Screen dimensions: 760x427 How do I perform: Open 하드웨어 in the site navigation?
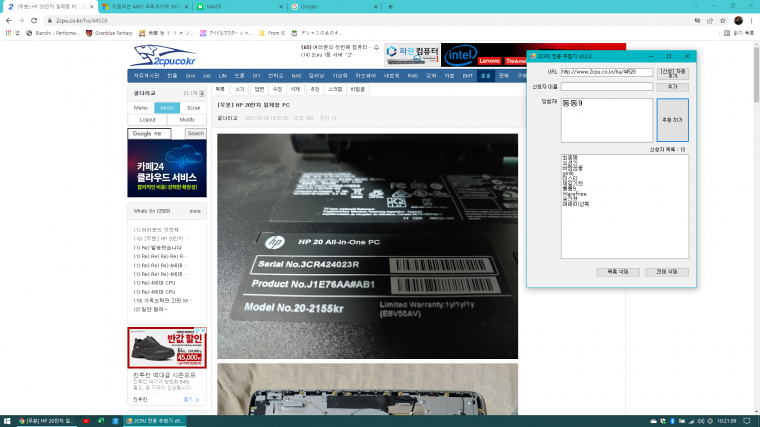365,76
